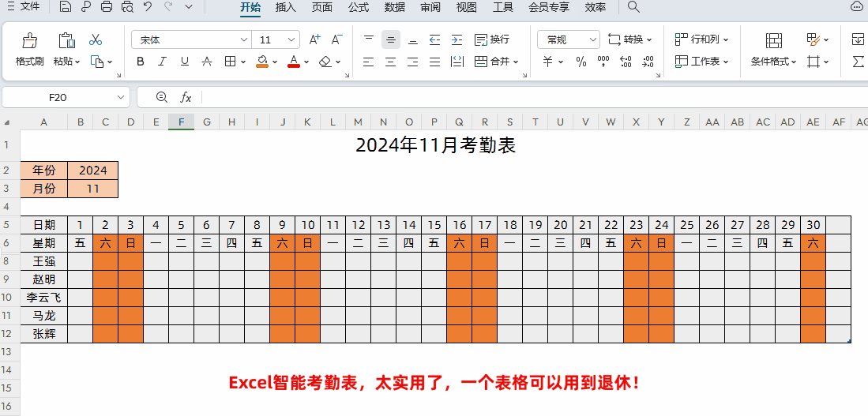
Task: Click the 工作表 (Worksheet) button
Action: 702,62
